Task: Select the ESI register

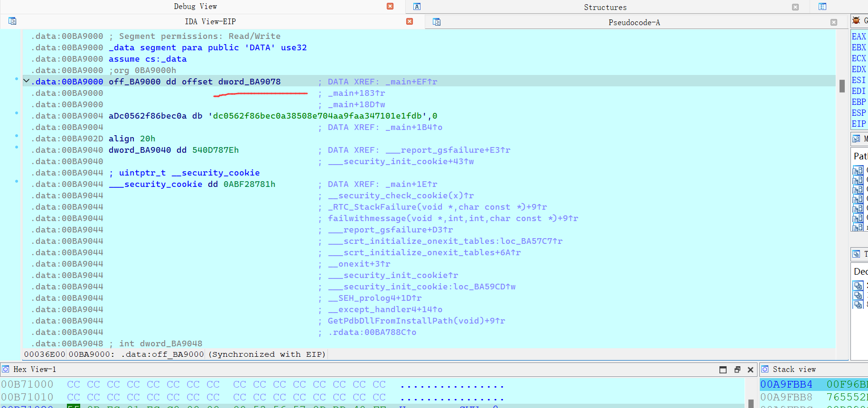Action: [x=859, y=80]
